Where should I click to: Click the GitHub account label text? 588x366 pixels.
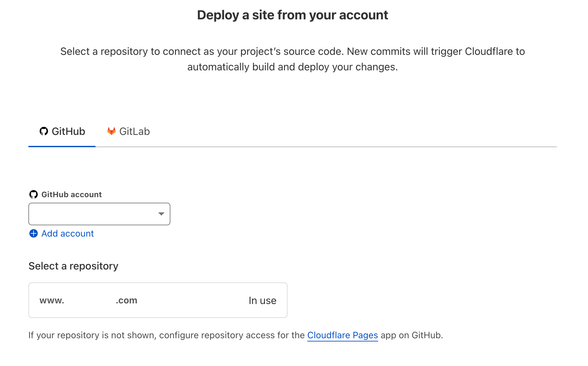tap(71, 194)
